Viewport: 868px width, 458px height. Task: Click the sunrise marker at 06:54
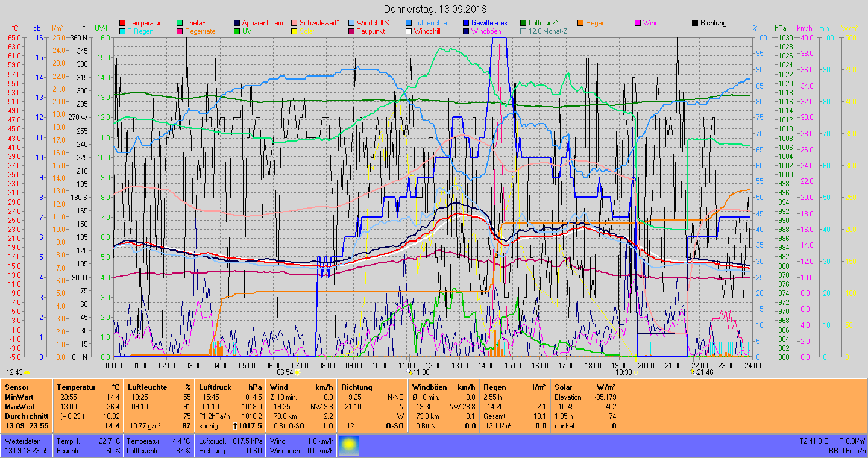(x=297, y=372)
